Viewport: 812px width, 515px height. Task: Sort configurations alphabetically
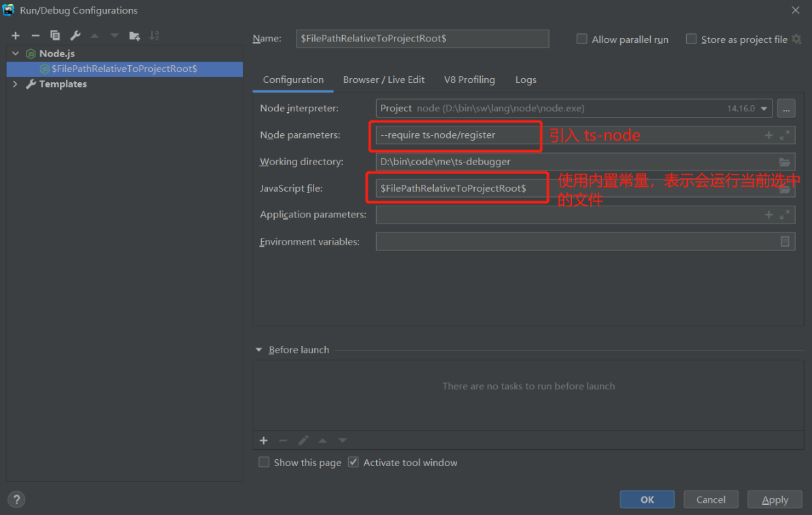click(x=154, y=35)
